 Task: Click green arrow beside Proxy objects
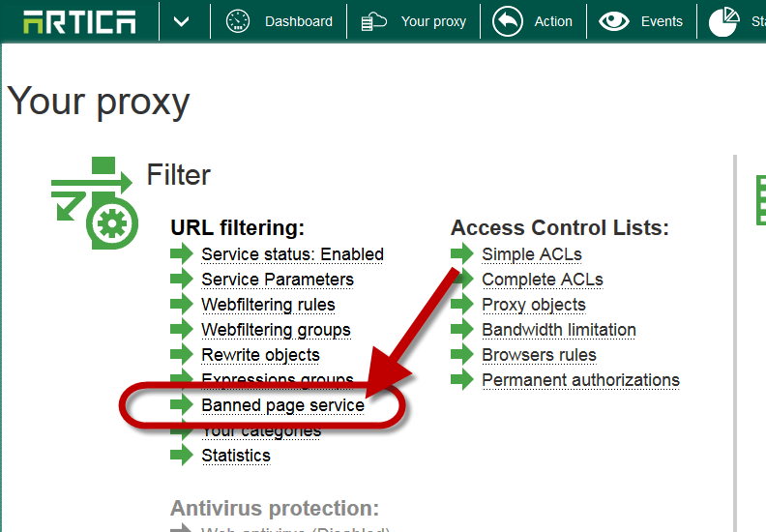[462, 305]
